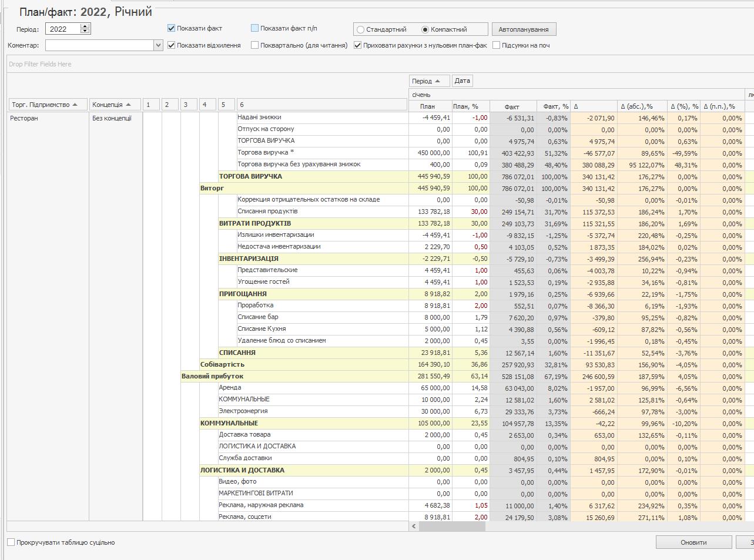Decrease year with the Період spinner down arrow
The image size is (754, 560).
pyautogui.click(x=85, y=31)
